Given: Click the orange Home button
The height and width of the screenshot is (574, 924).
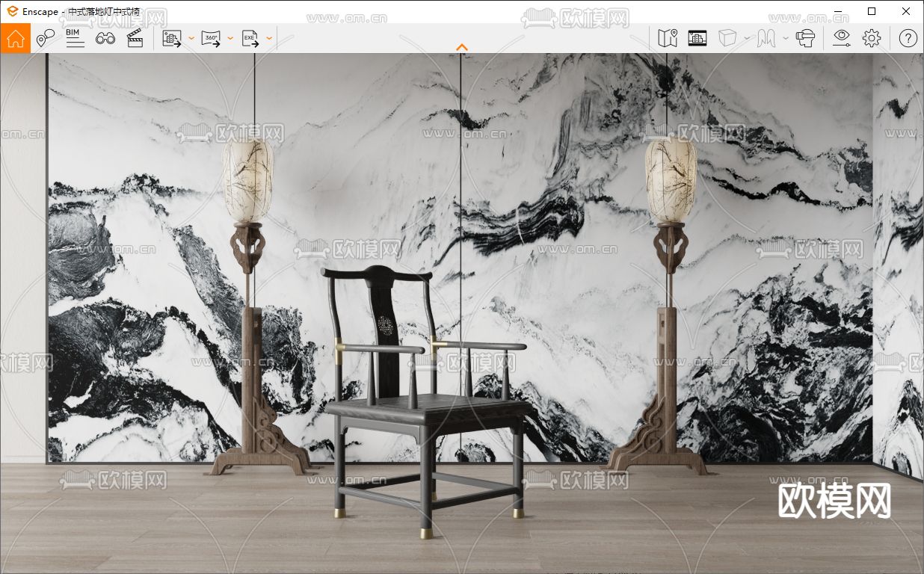Looking at the screenshot, I should (x=15, y=38).
